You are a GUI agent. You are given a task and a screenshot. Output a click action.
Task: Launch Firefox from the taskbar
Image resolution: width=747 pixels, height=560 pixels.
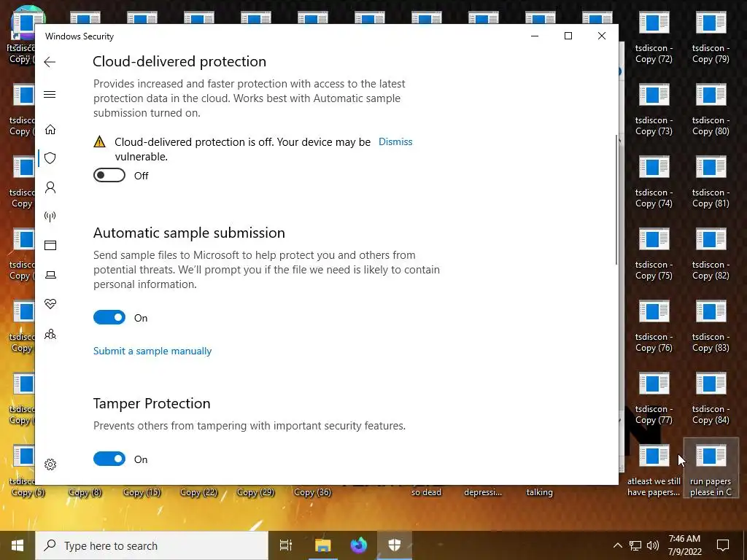tap(359, 545)
